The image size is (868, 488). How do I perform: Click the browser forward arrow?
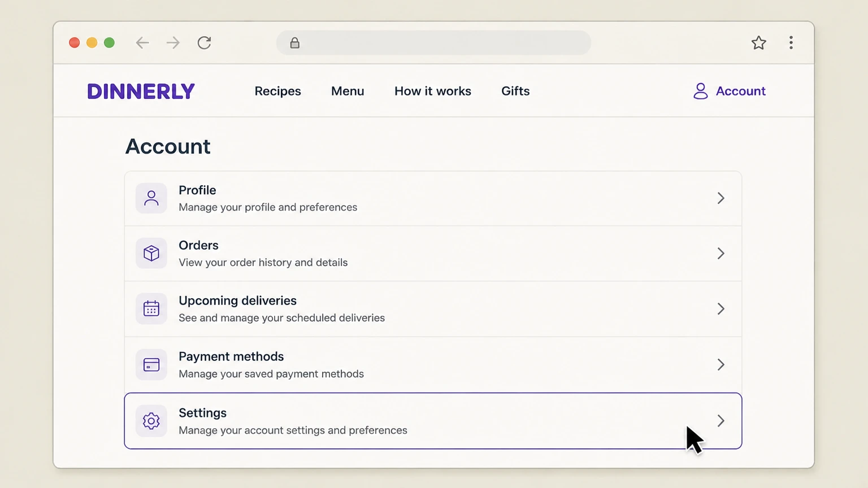tap(173, 43)
